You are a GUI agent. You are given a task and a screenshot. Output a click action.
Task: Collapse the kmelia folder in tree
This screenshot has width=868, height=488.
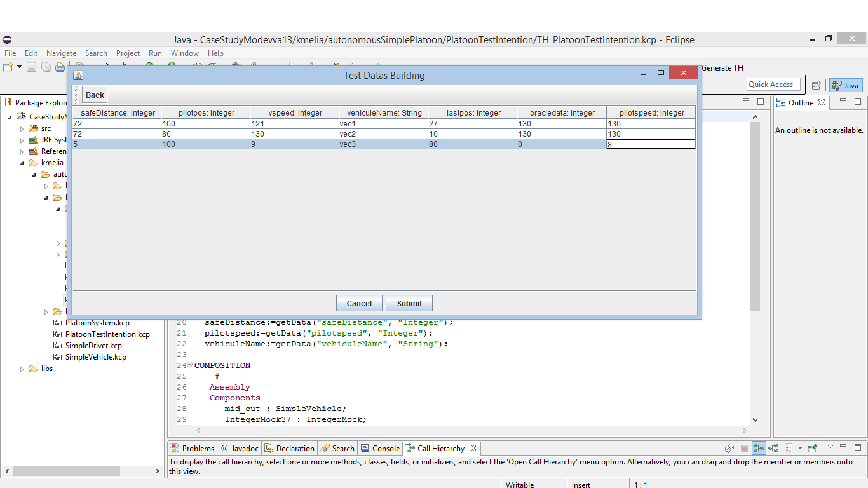pyautogui.click(x=22, y=163)
